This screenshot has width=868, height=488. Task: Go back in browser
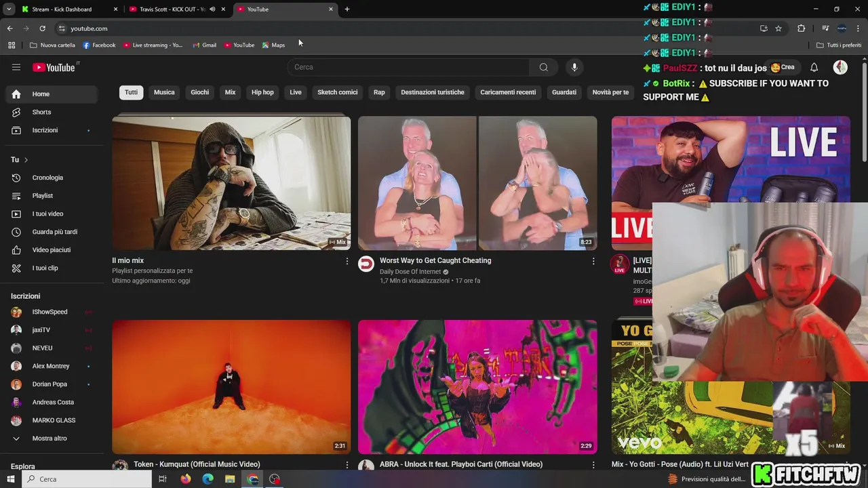tap(9, 28)
